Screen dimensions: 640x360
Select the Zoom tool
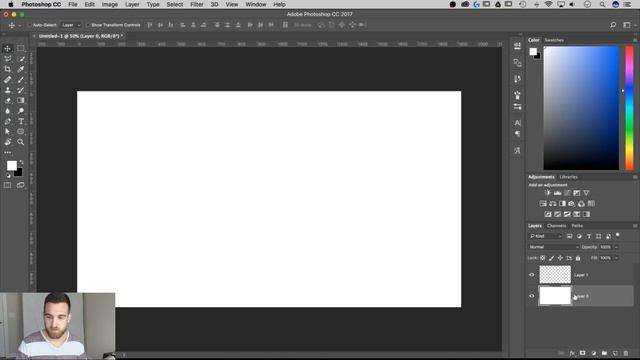click(x=20, y=142)
